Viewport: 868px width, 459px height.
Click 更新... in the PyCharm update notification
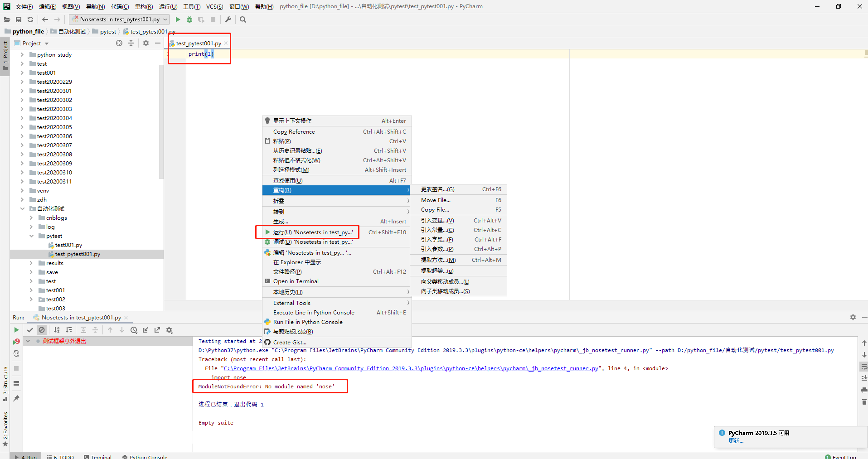click(736, 441)
